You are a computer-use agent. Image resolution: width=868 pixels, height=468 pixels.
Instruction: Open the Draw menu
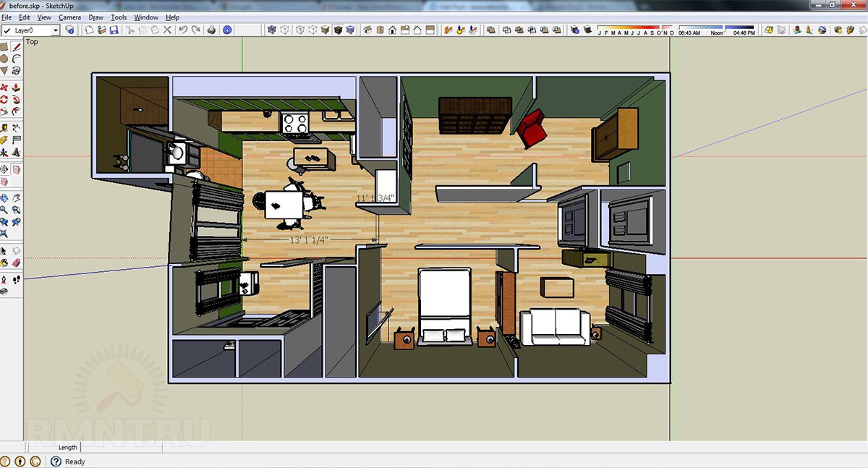[95, 17]
